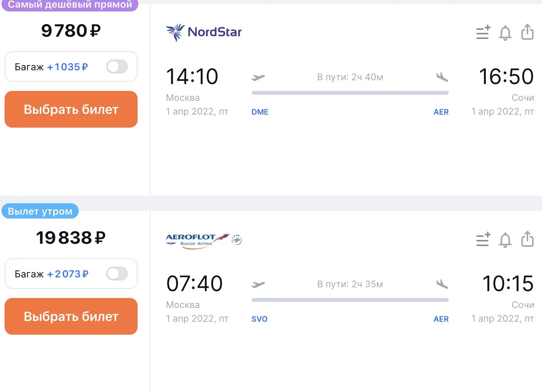Click the NordStar airline logo
542x392 pixels.
tap(204, 32)
